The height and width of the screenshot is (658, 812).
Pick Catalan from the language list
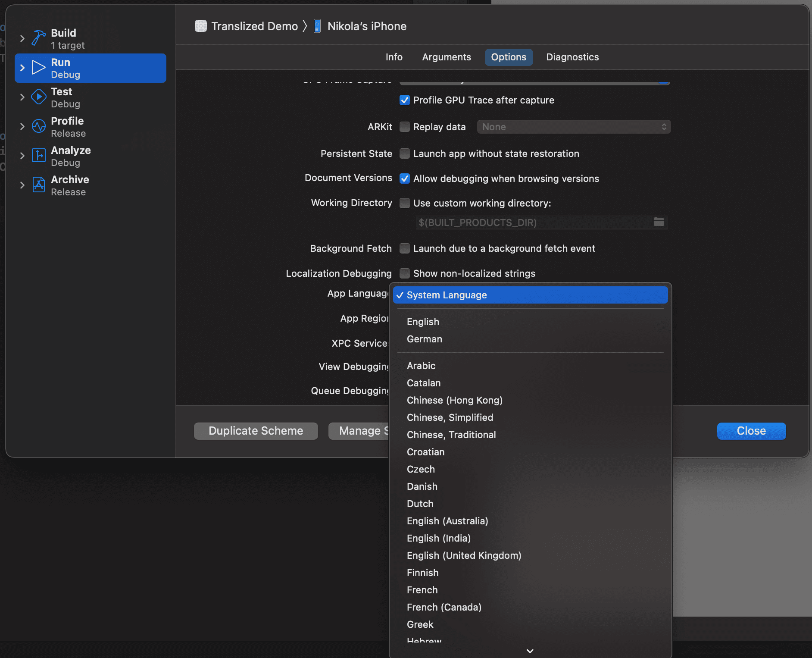click(530, 383)
